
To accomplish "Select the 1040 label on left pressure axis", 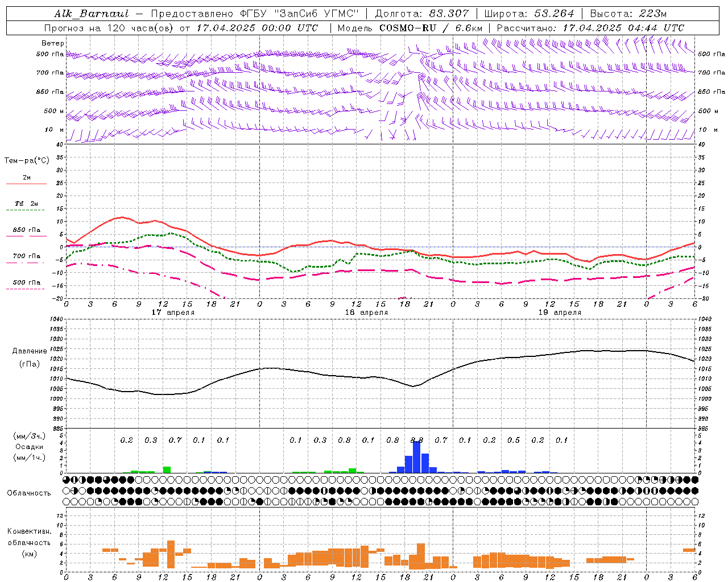I will (x=56, y=319).
